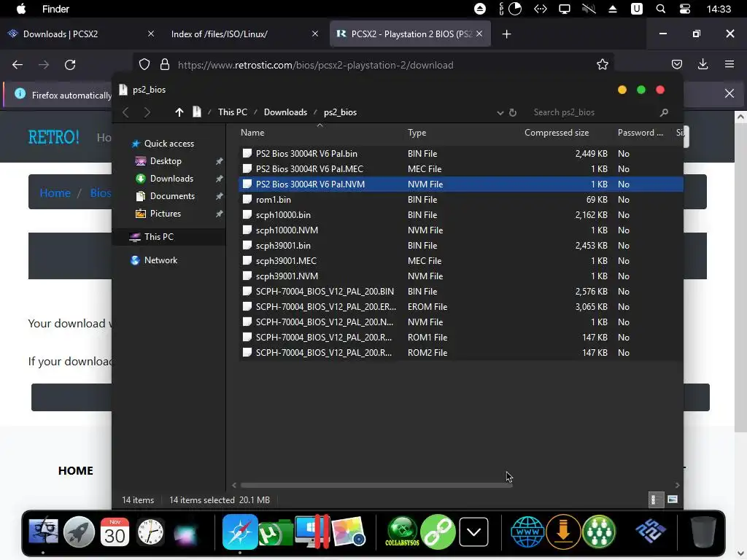Open green chain link icon in dock

(438, 532)
